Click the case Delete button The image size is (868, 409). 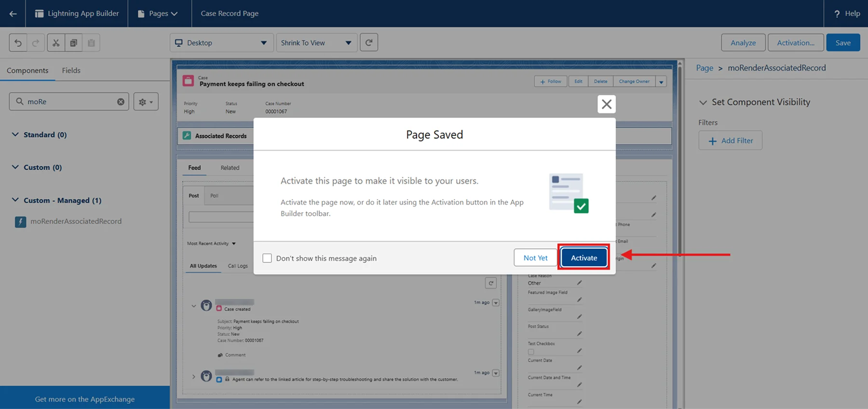pyautogui.click(x=600, y=82)
